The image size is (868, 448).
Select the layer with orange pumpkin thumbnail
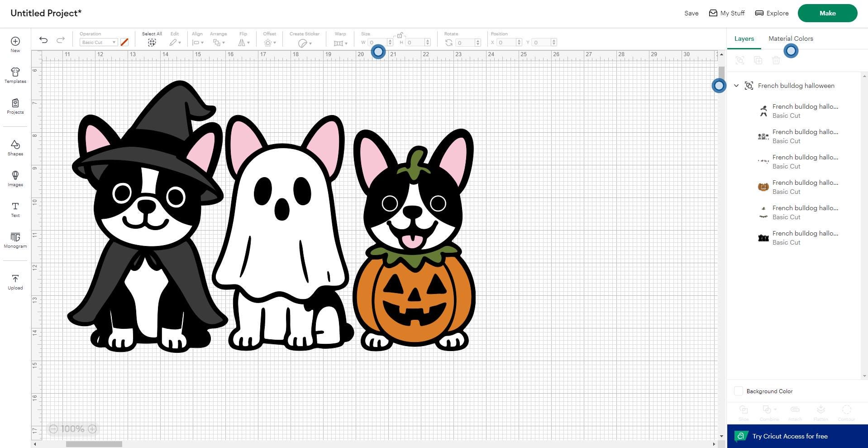pyautogui.click(x=797, y=187)
